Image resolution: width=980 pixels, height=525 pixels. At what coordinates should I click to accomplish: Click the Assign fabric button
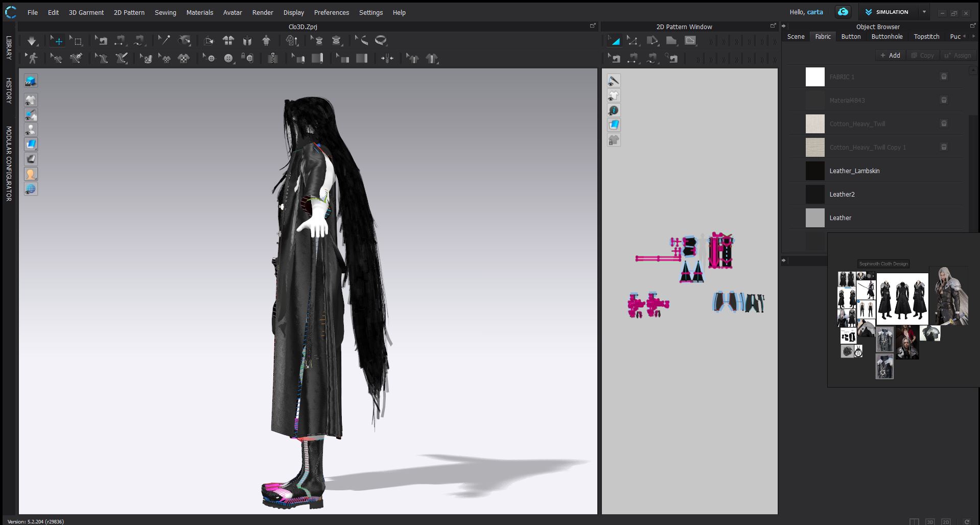(x=958, y=55)
